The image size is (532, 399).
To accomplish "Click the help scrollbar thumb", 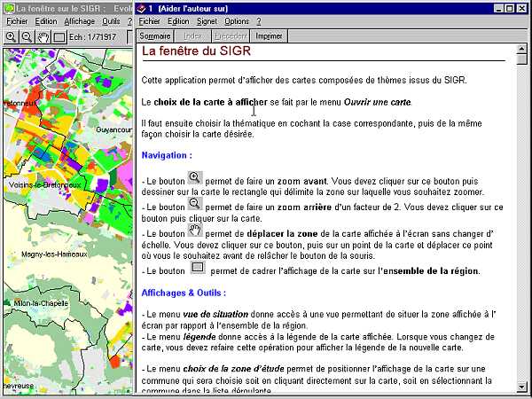I will point(521,59).
